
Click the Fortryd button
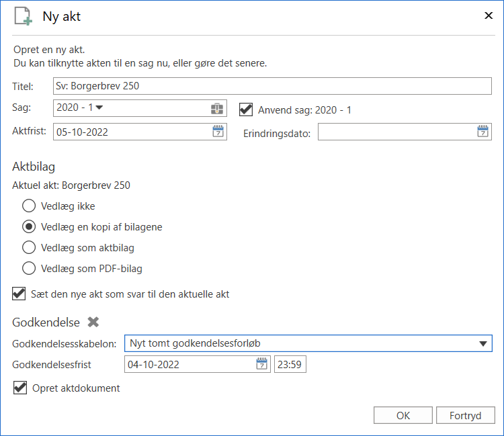point(465,415)
